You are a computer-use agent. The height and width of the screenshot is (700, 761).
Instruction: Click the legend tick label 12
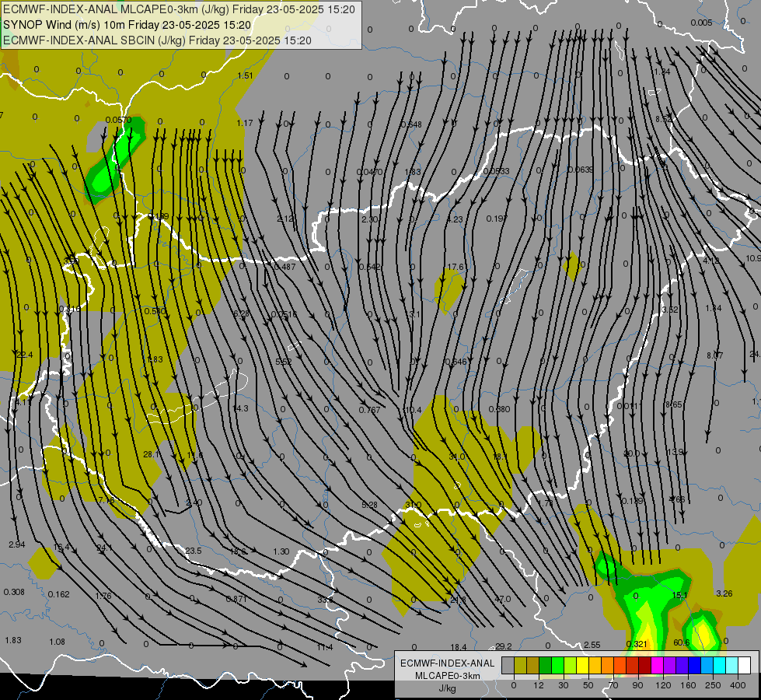point(539,685)
